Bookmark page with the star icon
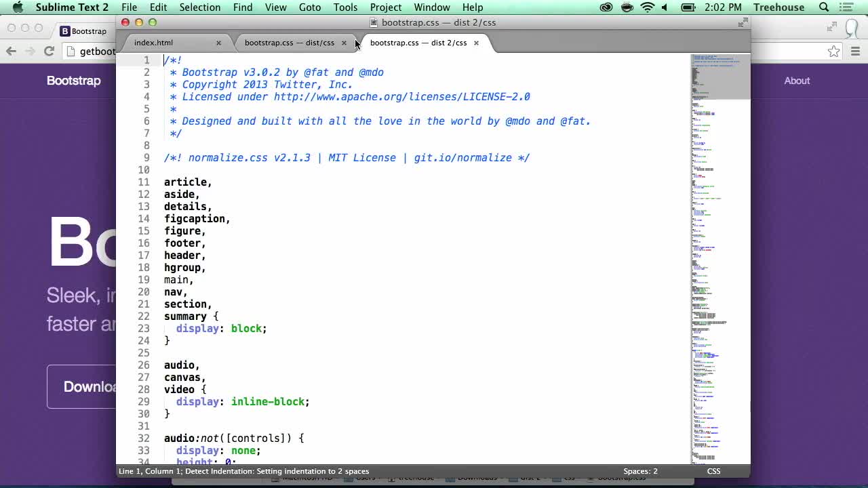This screenshot has height=488, width=868. (833, 52)
